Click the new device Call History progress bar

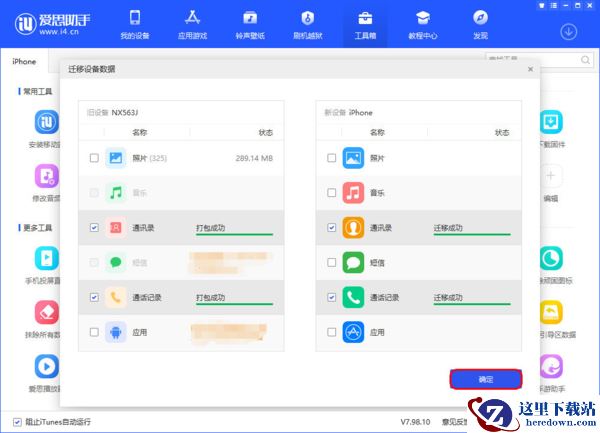(x=472, y=304)
